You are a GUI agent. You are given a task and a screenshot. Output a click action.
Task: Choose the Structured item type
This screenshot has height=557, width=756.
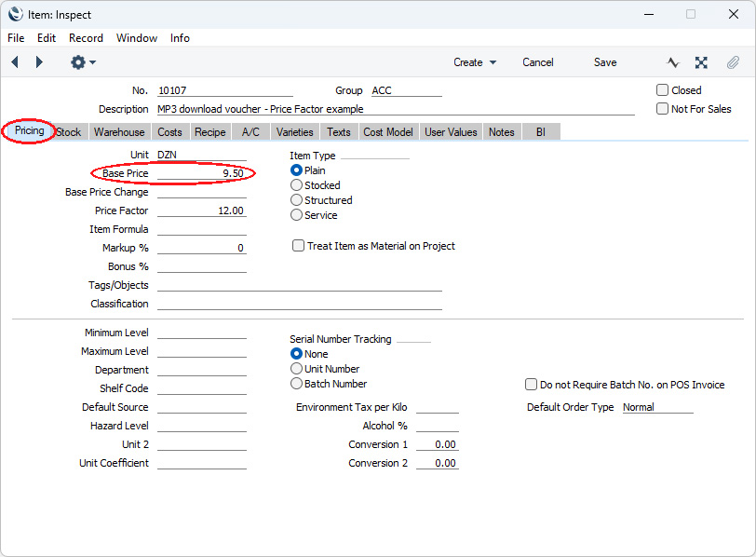(296, 200)
